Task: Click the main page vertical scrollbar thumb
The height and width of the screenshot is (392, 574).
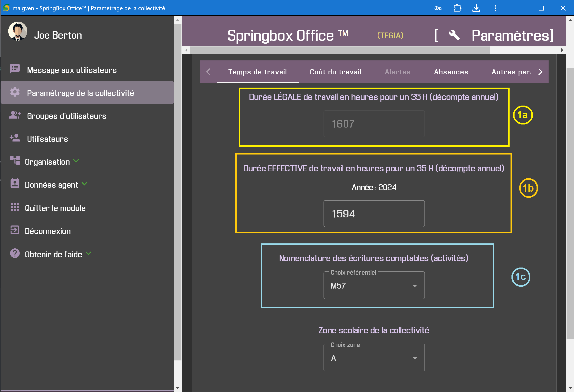Action: 570,203
